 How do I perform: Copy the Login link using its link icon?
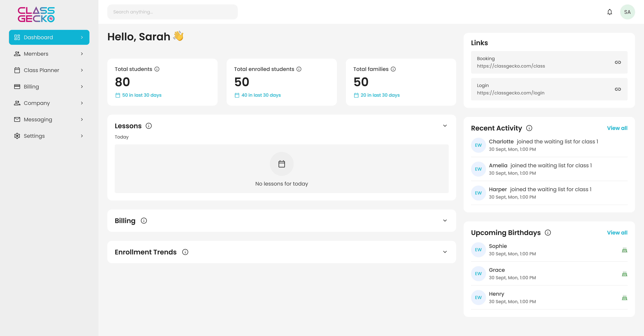point(618,89)
